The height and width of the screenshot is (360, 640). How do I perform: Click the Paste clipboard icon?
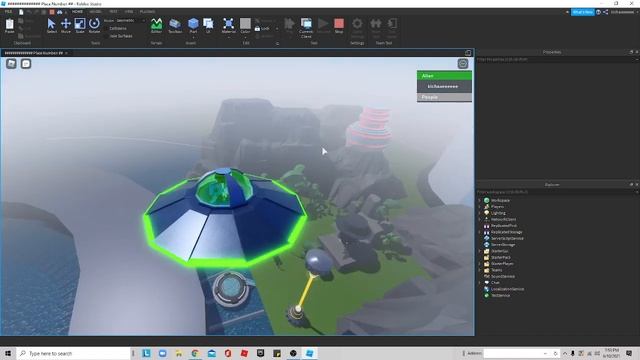pyautogui.click(x=9, y=26)
